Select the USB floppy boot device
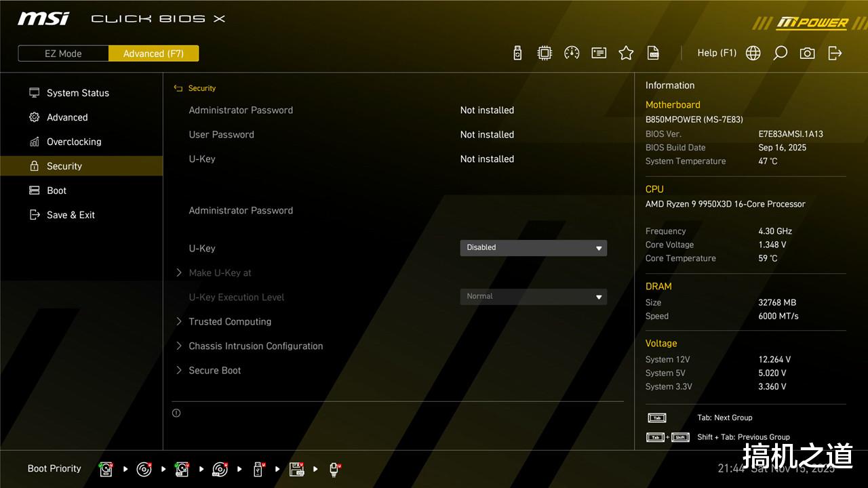The image size is (868, 488). 296,468
